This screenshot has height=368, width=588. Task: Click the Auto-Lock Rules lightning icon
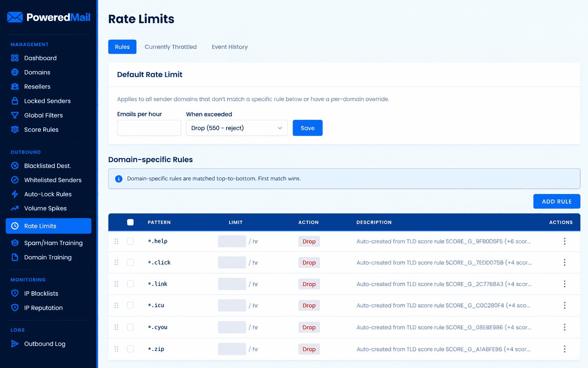(x=15, y=194)
